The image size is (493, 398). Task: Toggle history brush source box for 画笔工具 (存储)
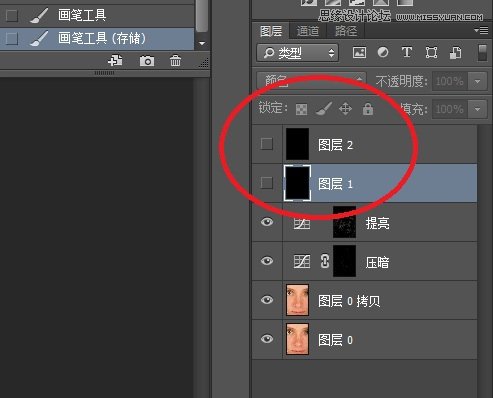pyautogui.click(x=12, y=39)
